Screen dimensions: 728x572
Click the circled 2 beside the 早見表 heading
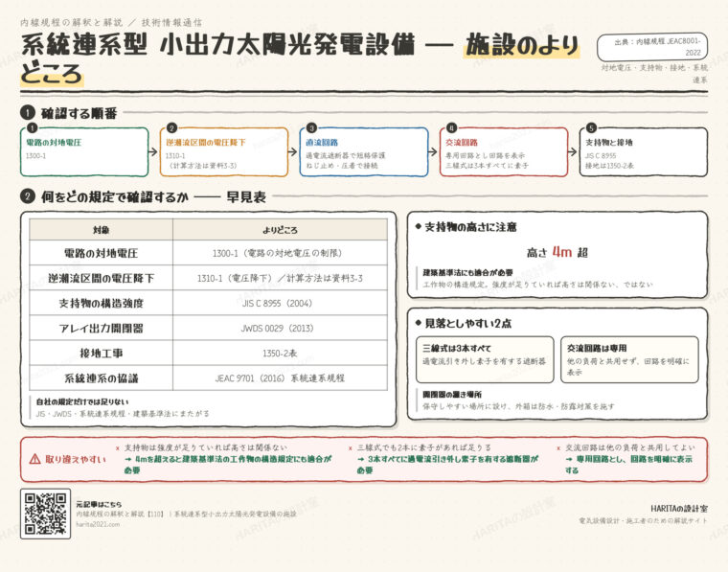[28, 196]
